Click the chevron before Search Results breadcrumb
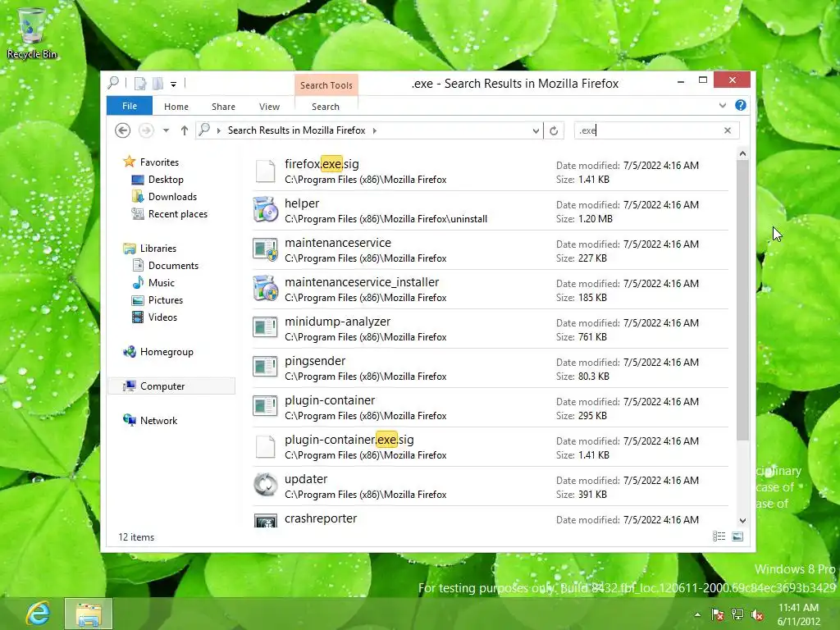840x630 pixels. point(218,130)
